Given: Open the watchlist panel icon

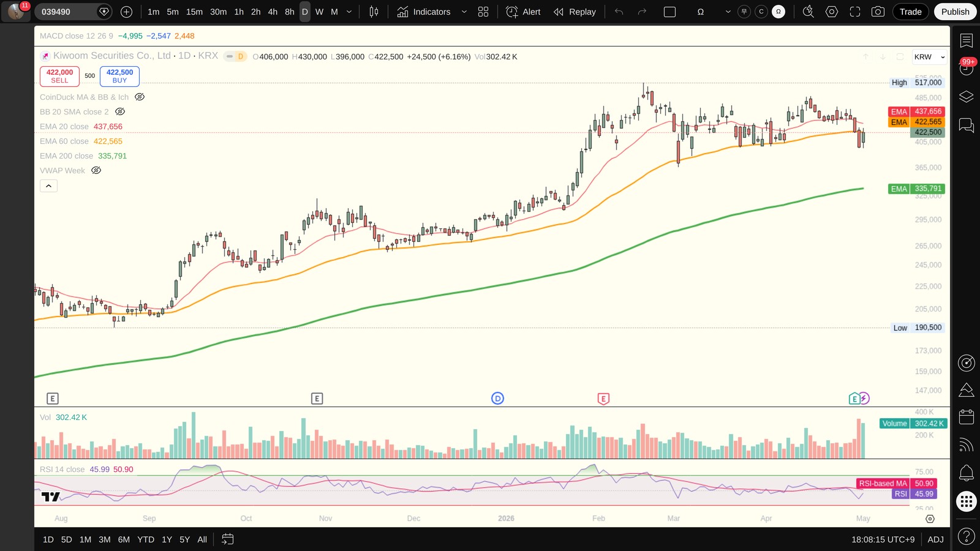Looking at the screenshot, I should tap(967, 40).
